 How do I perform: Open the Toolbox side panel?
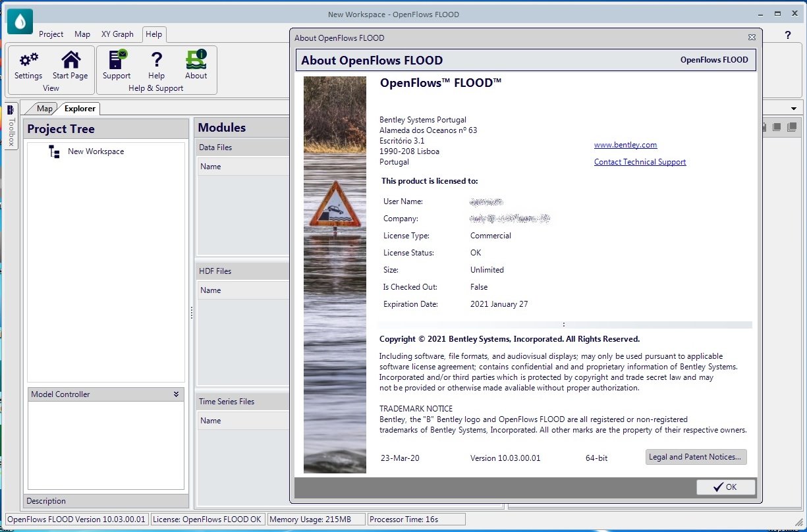coord(11,126)
